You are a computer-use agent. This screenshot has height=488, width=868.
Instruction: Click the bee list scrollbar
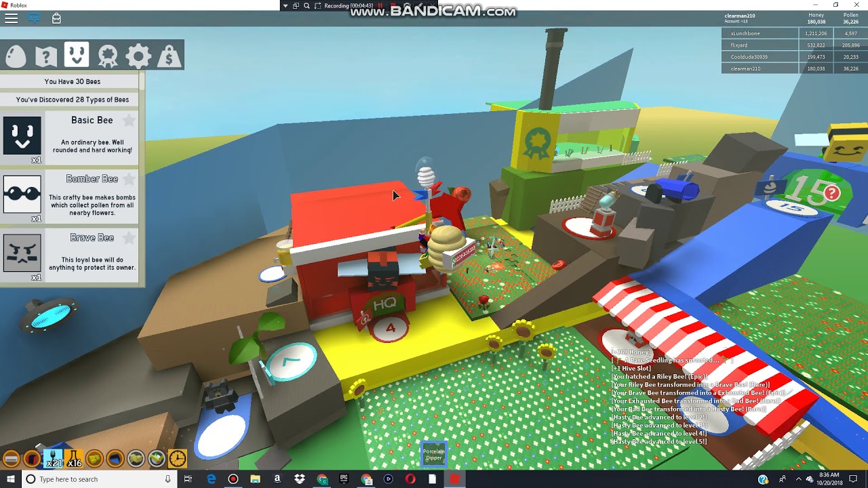[142, 81]
